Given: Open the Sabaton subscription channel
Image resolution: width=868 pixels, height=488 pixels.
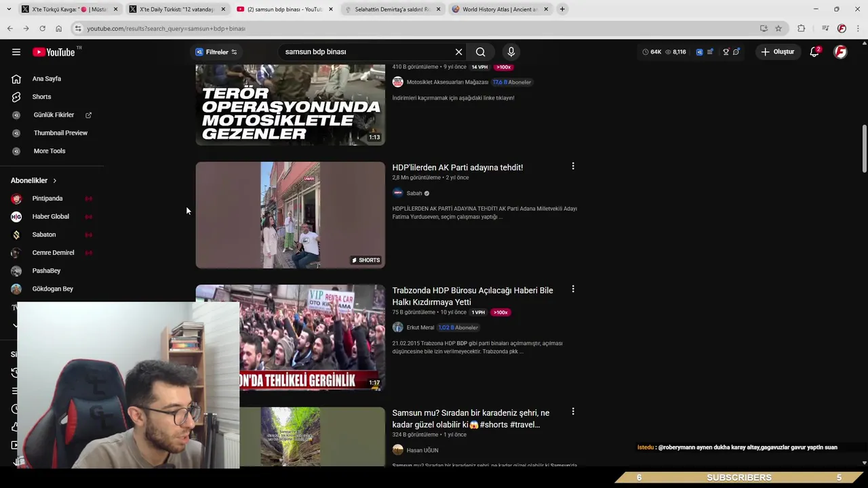Looking at the screenshot, I should (x=44, y=235).
